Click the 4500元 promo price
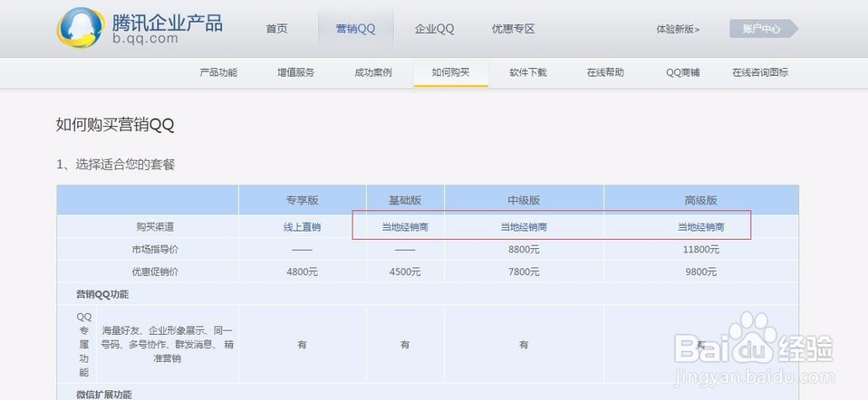 405,272
